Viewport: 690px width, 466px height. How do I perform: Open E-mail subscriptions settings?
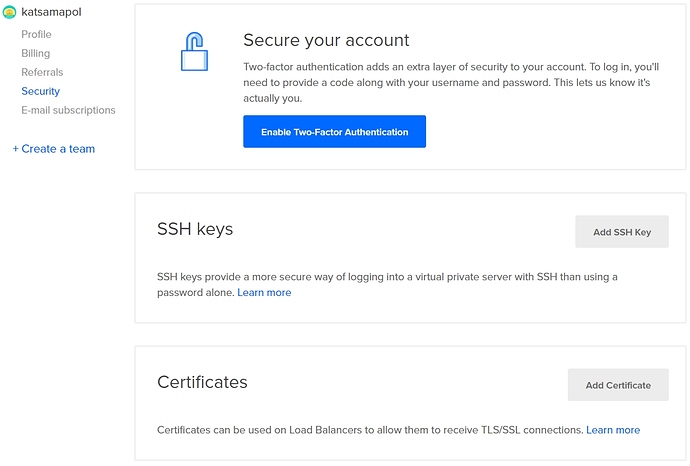click(x=68, y=110)
